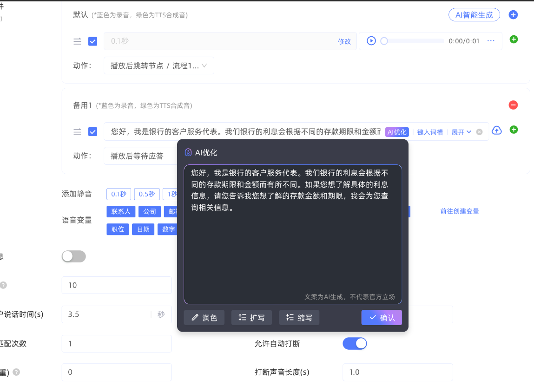
Task: Click the blue plus icon beside AI智能生成
Action: coord(513,15)
